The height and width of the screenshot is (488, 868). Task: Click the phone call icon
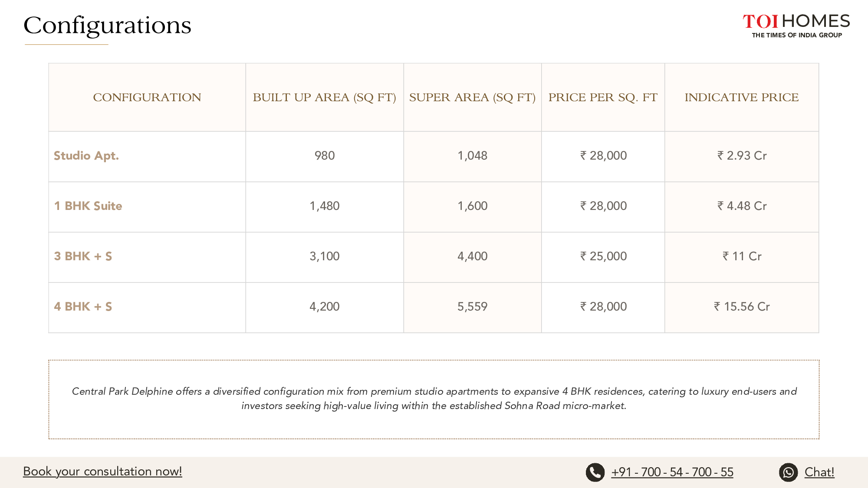(x=595, y=472)
